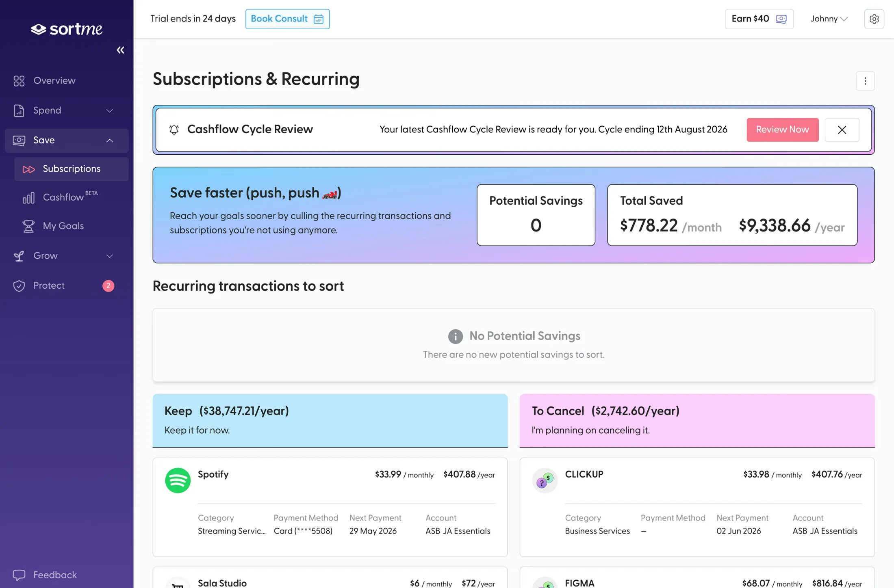Click Spotify's 29 May 2026 next payment
Screen dimensions: 894x588
[x=373, y=531]
